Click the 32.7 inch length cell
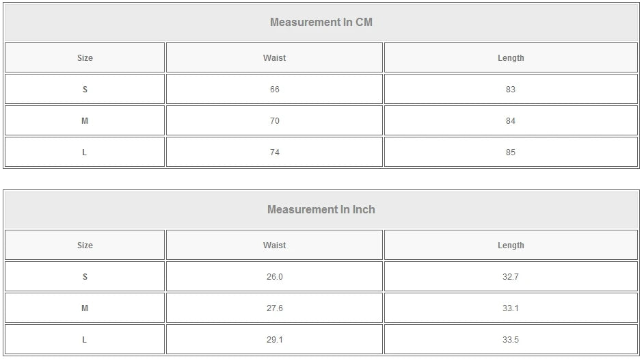The image size is (644, 359). click(511, 277)
